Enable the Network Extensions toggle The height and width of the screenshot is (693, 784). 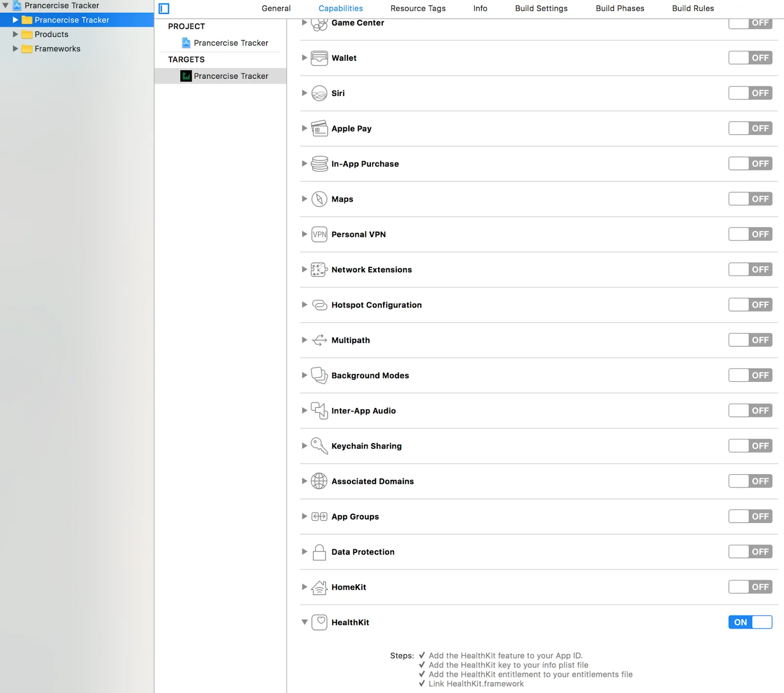point(750,269)
